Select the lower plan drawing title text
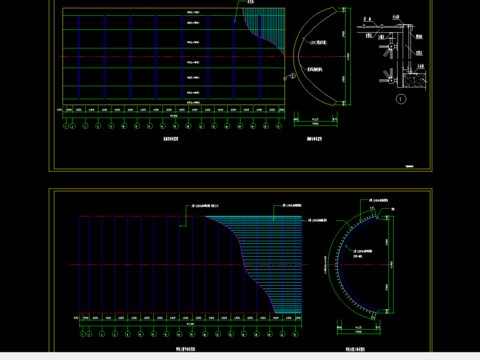 (x=186, y=349)
